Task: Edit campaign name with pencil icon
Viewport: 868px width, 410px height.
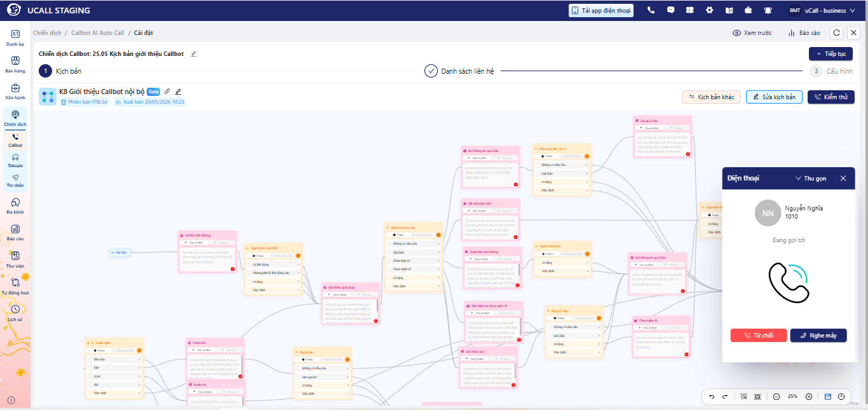Action: pyautogui.click(x=194, y=54)
